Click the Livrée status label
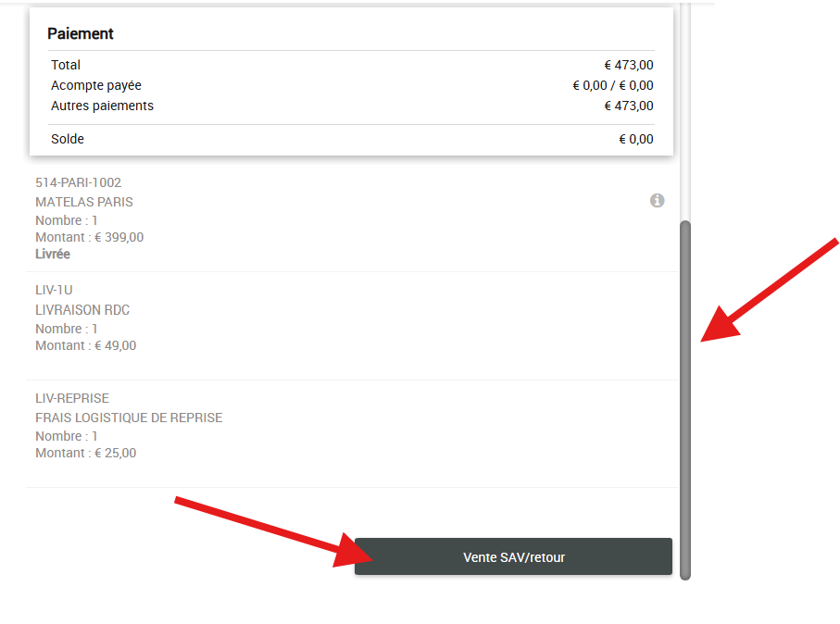Image resolution: width=840 pixels, height=624 pixels. tap(53, 254)
